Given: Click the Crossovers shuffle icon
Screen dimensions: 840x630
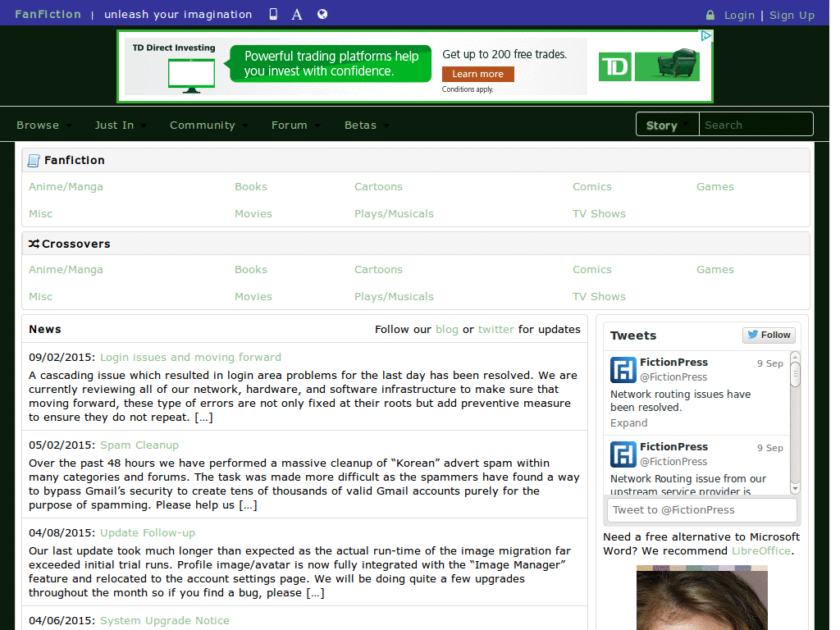Looking at the screenshot, I should click(34, 244).
